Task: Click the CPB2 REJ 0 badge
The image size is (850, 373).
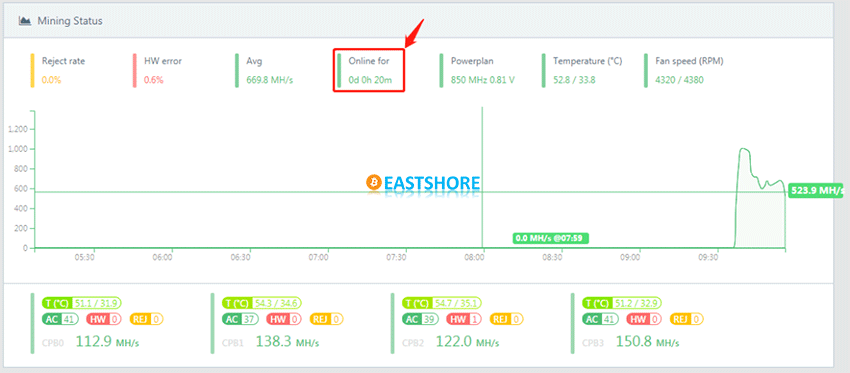Action: click(507, 319)
